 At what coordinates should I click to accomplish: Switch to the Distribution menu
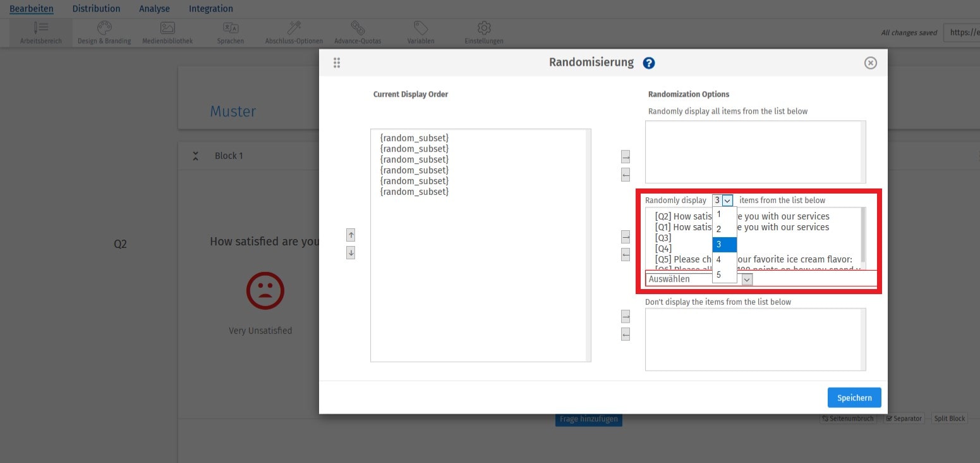(95, 8)
